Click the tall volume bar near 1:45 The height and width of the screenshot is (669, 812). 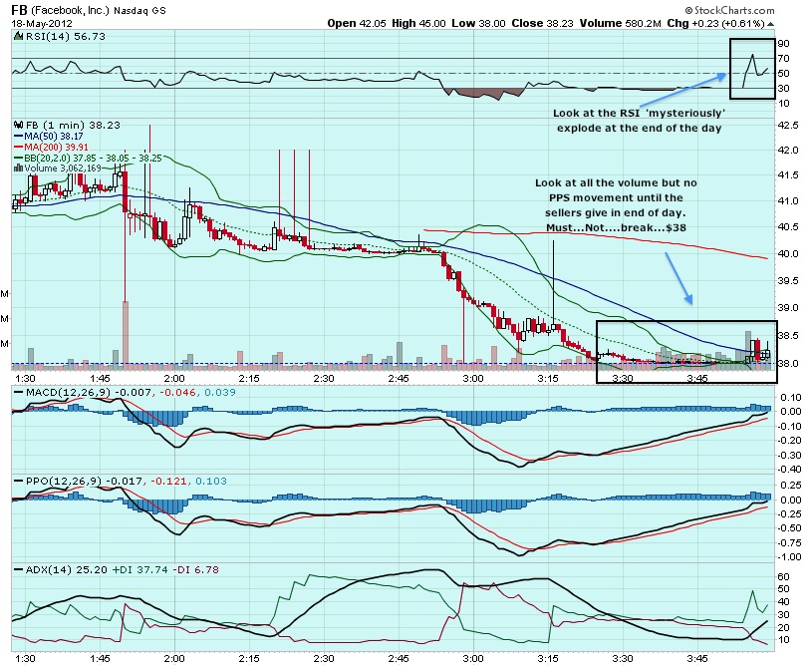[126, 334]
